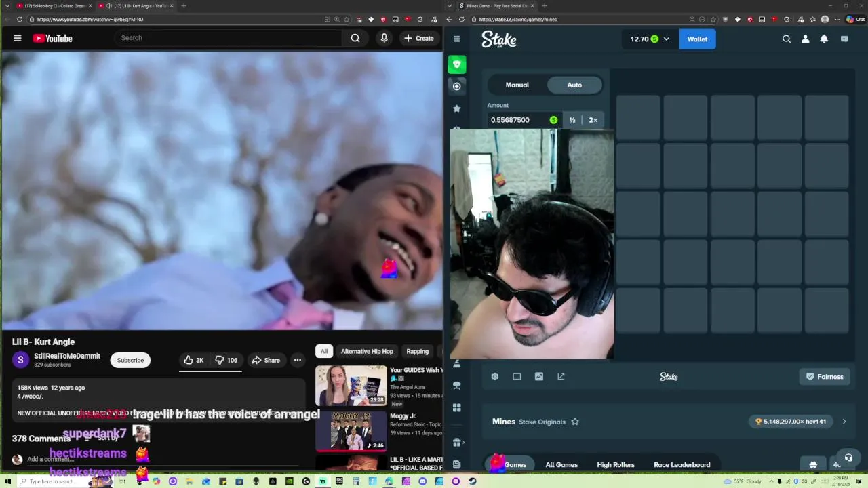868x488 pixels.
Task: Click the YouTube video player
Action: tap(221, 190)
